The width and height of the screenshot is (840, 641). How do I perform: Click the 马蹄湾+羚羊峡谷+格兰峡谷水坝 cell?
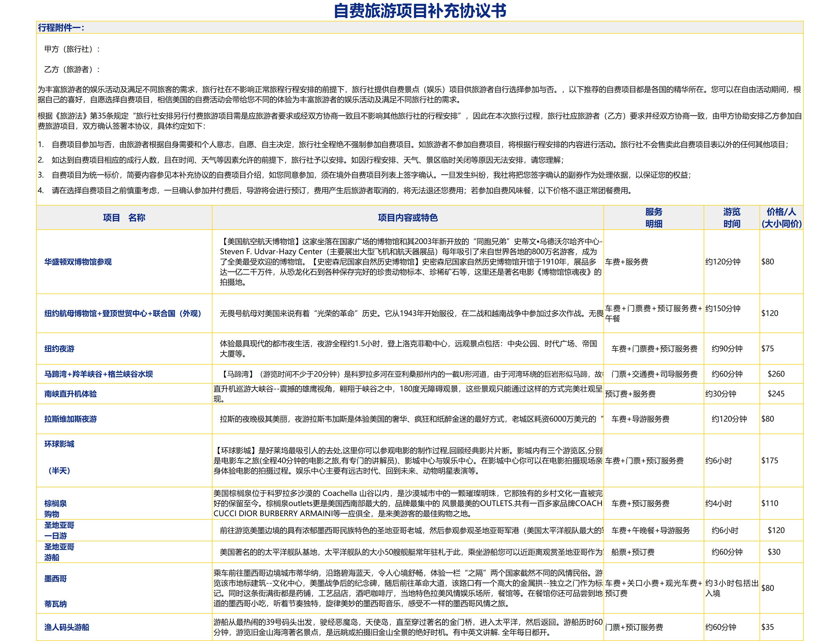124,374
